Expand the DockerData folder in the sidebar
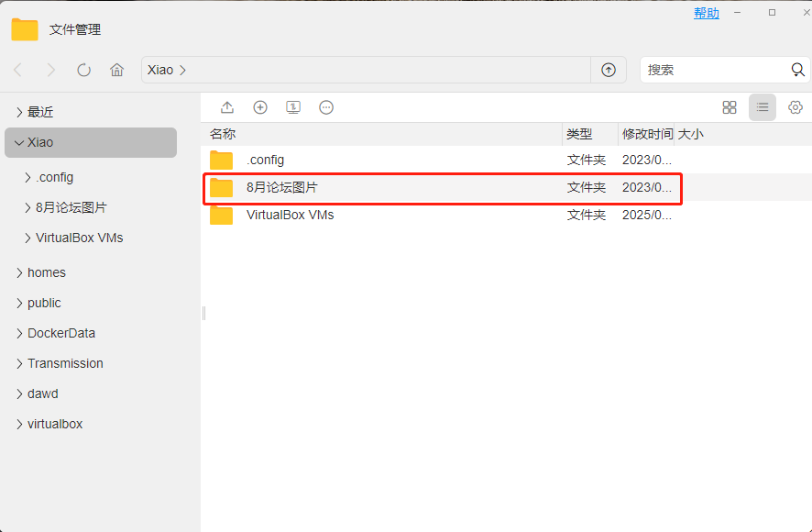This screenshot has width=812, height=532. [x=19, y=333]
